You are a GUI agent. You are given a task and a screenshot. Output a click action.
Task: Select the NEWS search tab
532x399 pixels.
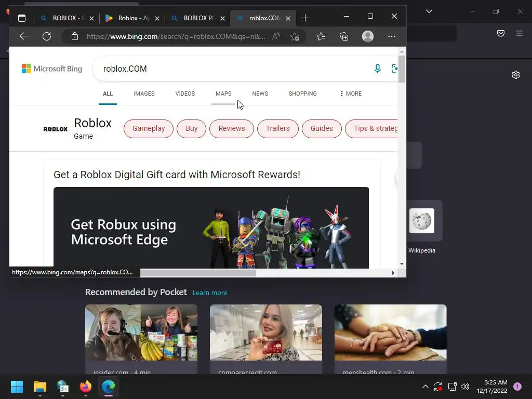pos(260,94)
